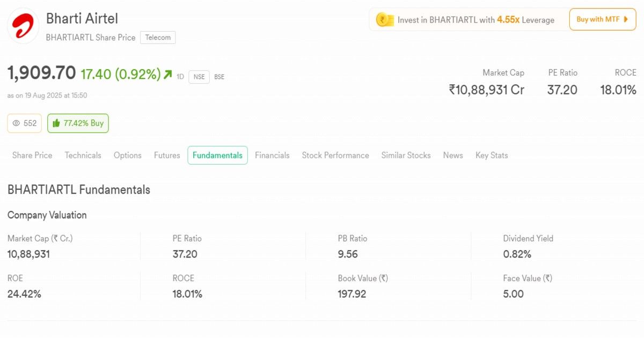Viewport: 644px width, 338px height.
Task: Switch to the BSE exchange
Action: pos(218,77)
